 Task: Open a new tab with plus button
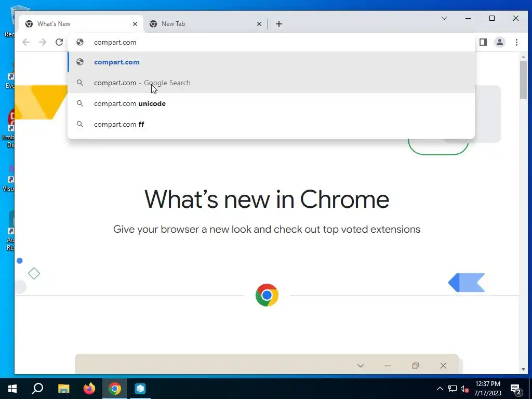pos(279,24)
